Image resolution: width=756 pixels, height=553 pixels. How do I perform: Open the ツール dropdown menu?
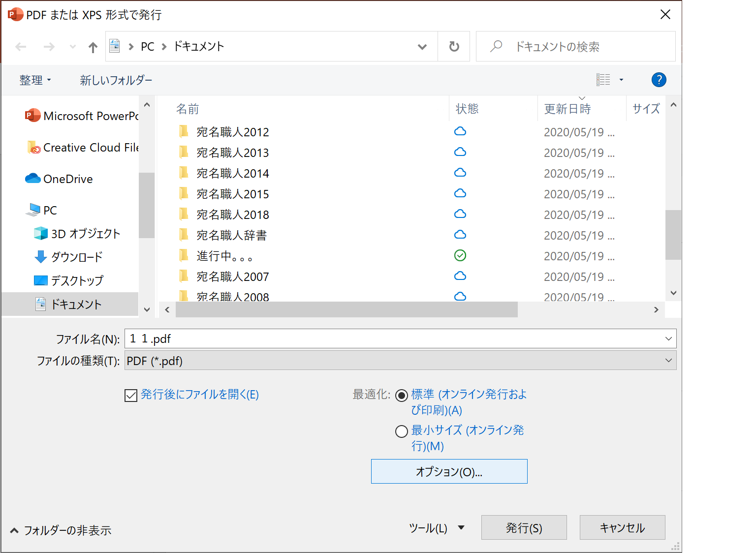[x=437, y=528]
